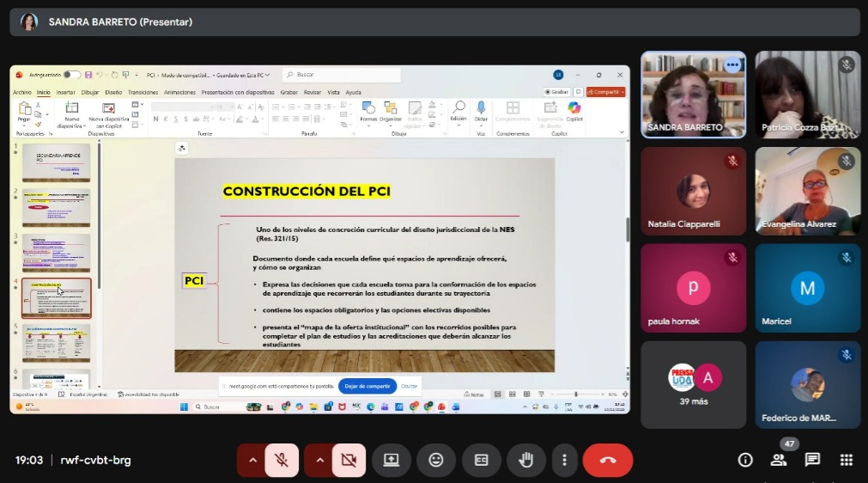Open the three-dot more options menu
This screenshot has height=483, width=868.
pyautogui.click(x=564, y=460)
